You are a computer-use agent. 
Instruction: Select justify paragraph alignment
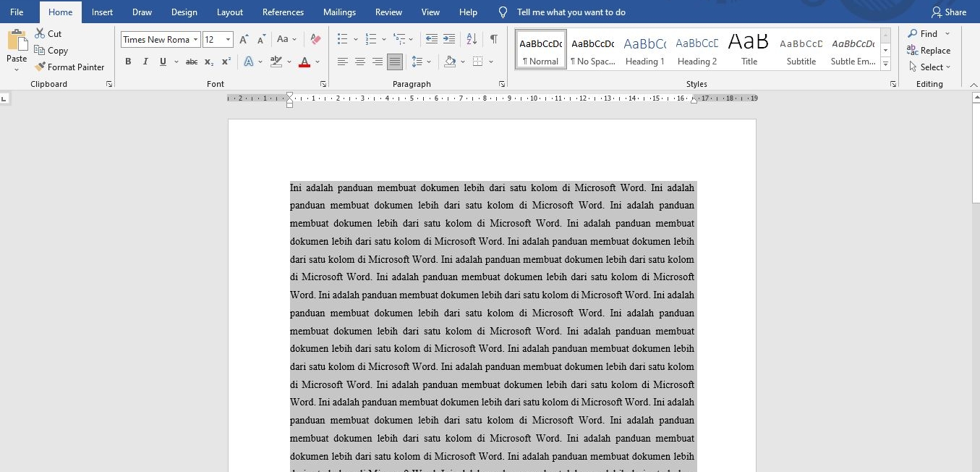394,62
